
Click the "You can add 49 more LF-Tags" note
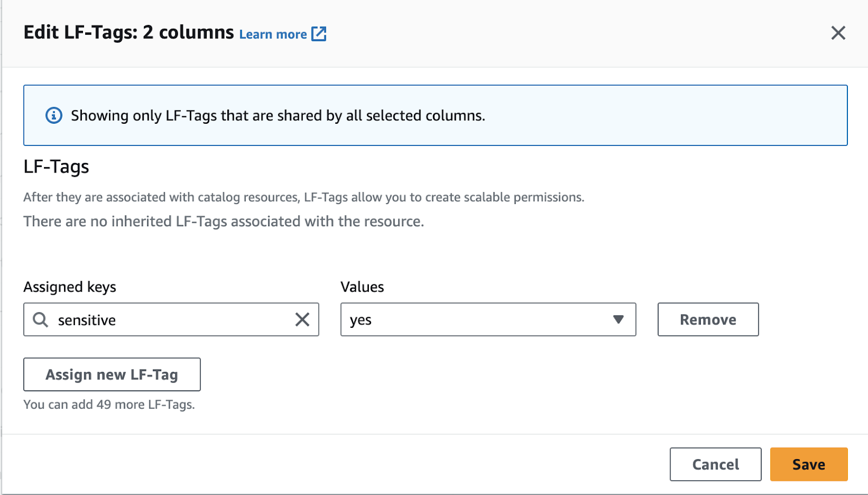[x=109, y=404]
